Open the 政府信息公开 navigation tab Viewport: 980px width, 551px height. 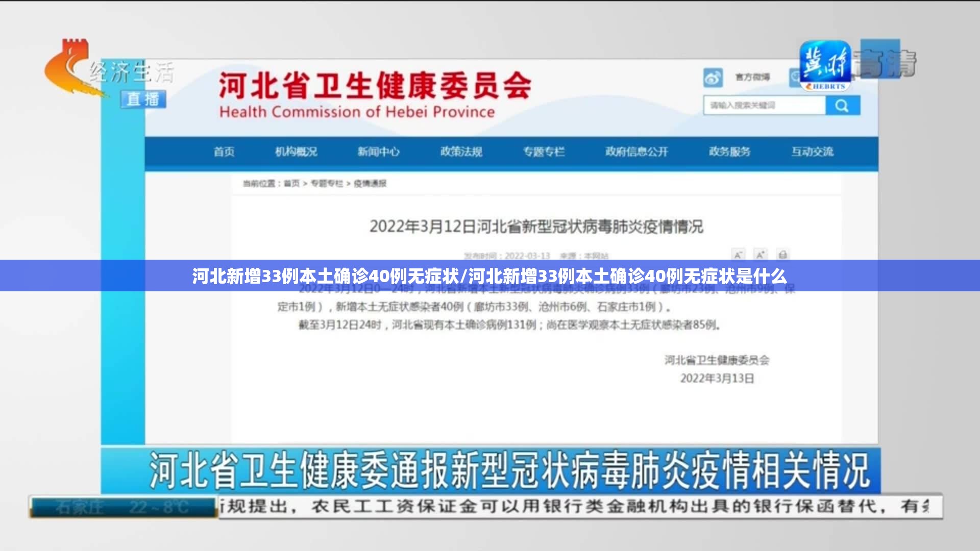(636, 152)
